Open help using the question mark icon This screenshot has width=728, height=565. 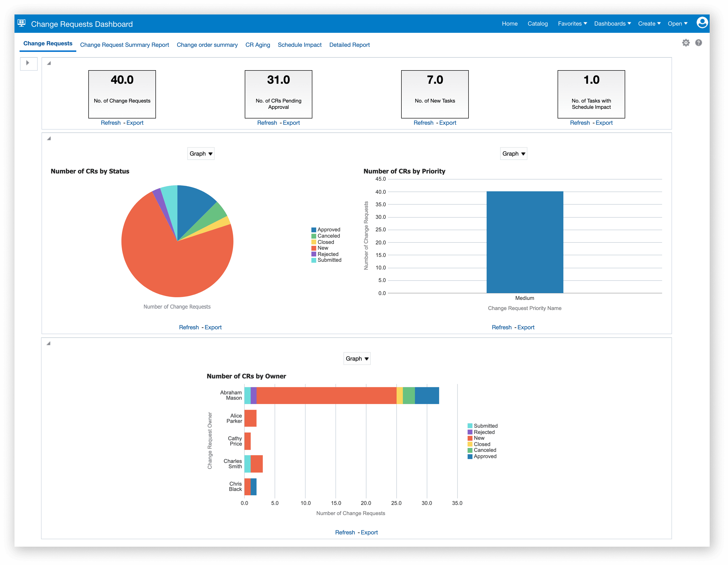point(699,43)
